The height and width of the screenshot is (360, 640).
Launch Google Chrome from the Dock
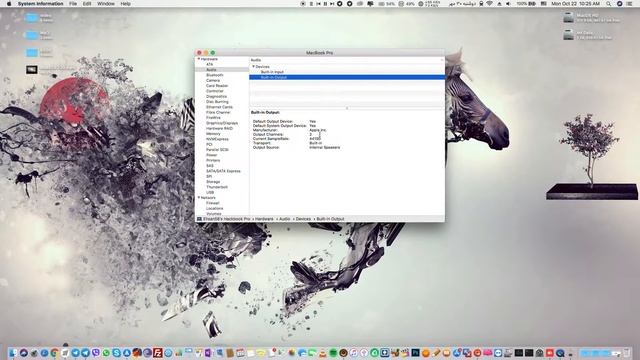[54, 353]
